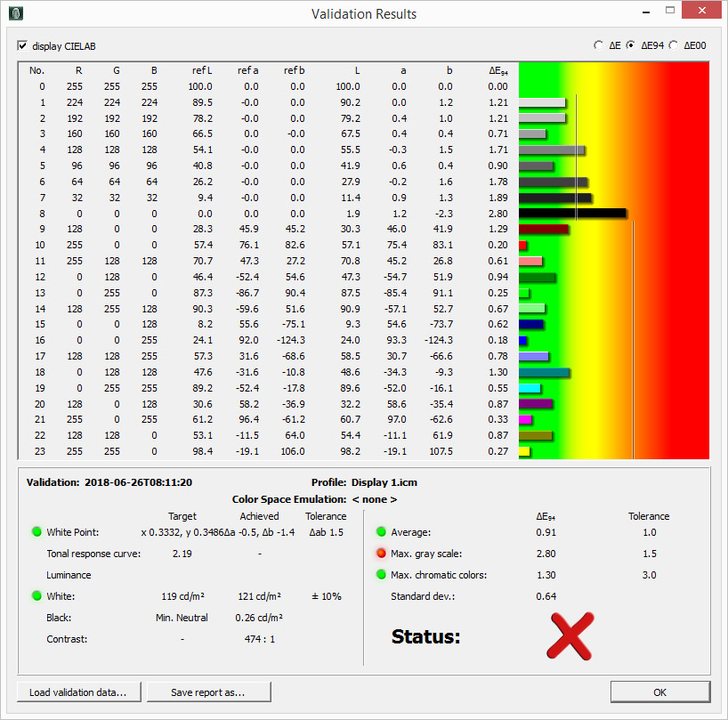Viewport: 728px width, 720px height.
Task: Click the blue bar for patch 16
Action: pyautogui.click(x=522, y=340)
